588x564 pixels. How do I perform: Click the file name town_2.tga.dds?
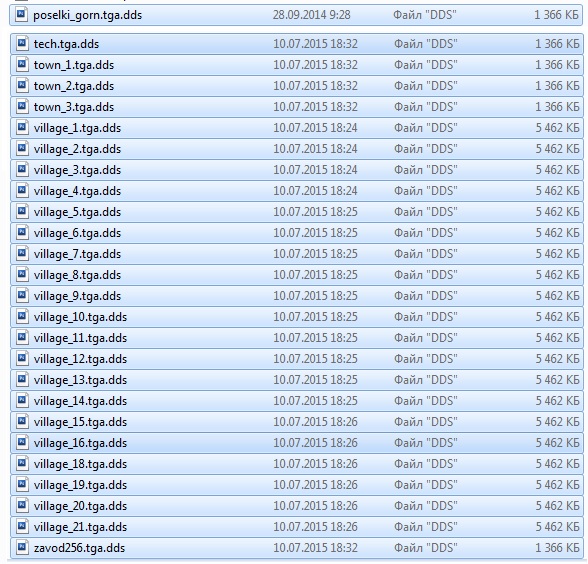(74, 86)
